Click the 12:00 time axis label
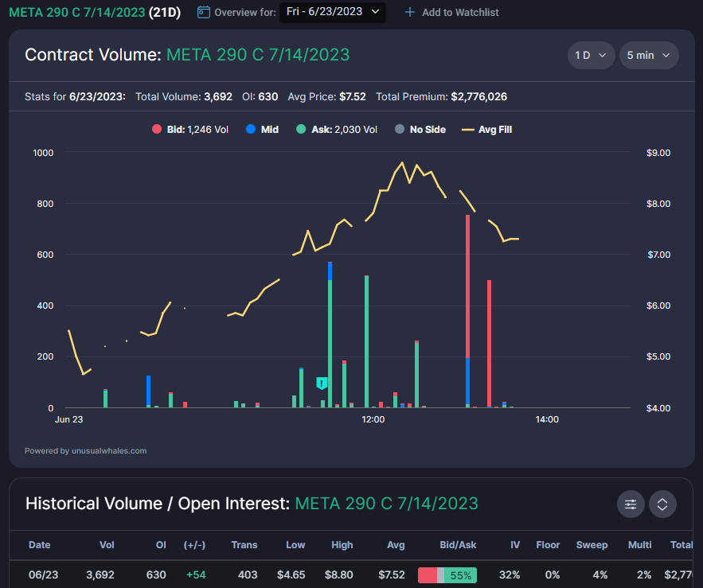703x588 pixels. [x=373, y=419]
